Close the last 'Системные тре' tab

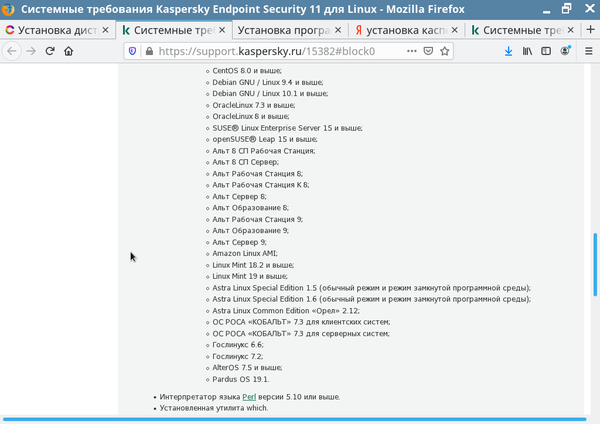pyautogui.click(x=570, y=30)
